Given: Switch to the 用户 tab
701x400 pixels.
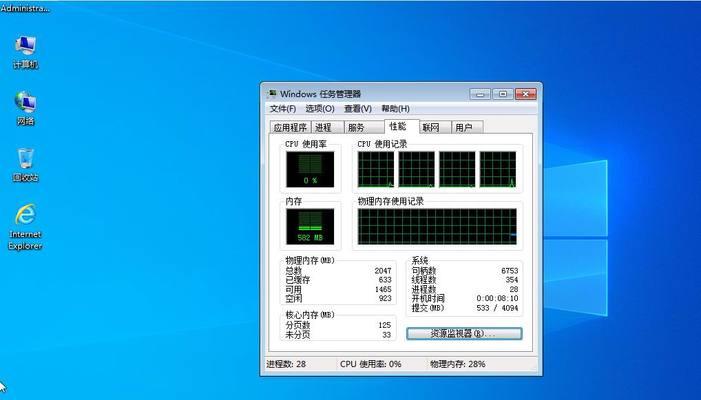Looking at the screenshot, I should pyautogui.click(x=467, y=127).
